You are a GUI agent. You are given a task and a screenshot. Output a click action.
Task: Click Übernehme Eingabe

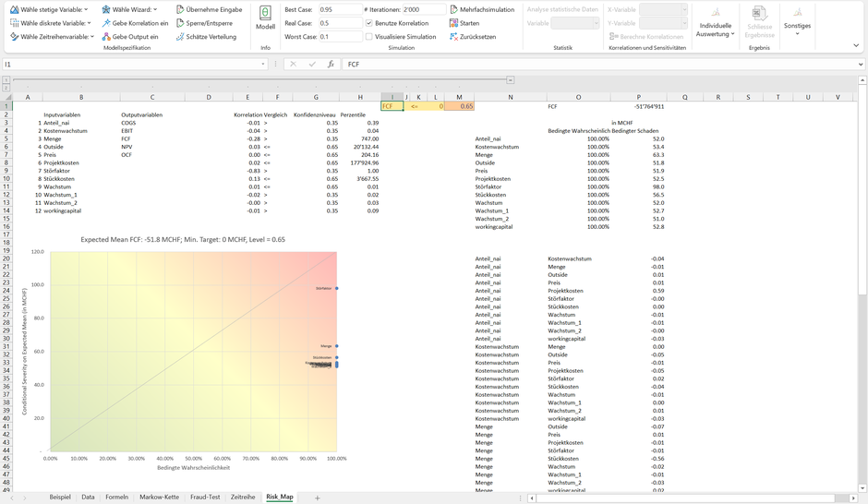pyautogui.click(x=210, y=9)
